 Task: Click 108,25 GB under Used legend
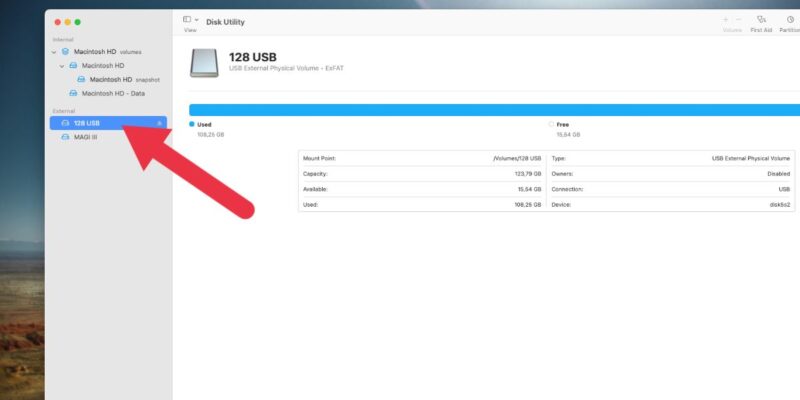tap(211, 135)
